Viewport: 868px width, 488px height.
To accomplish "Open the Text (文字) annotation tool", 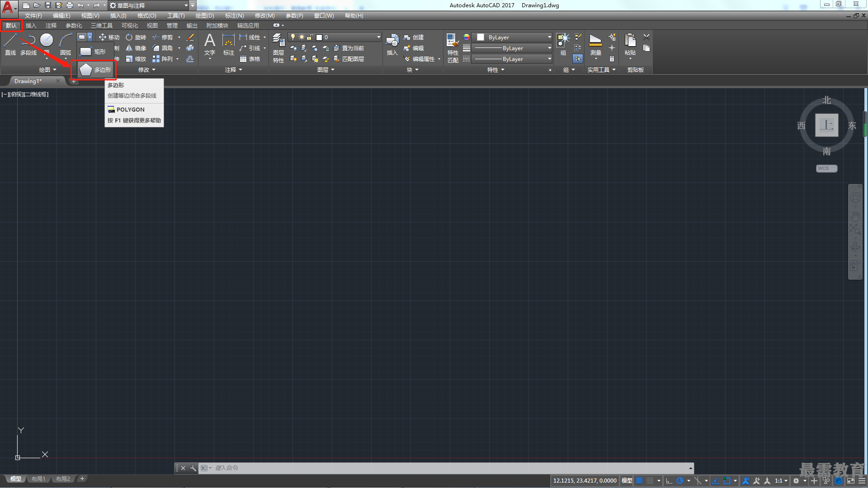I will 210,45.
